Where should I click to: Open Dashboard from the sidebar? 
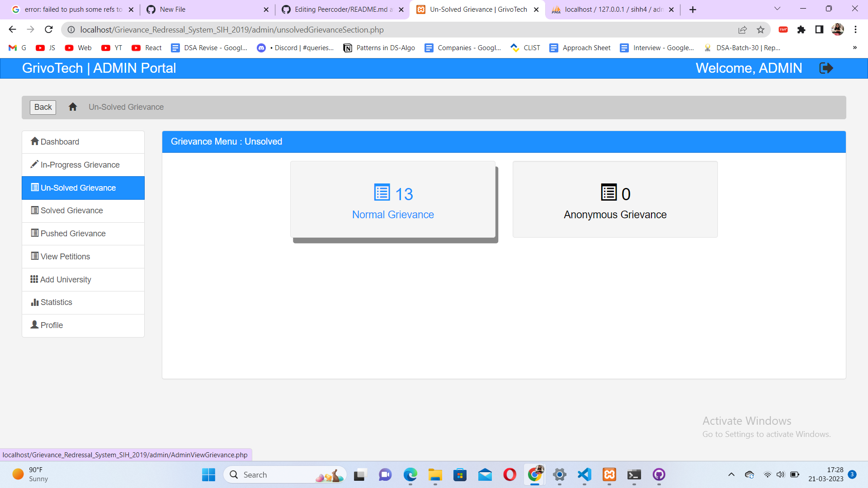[x=59, y=141]
